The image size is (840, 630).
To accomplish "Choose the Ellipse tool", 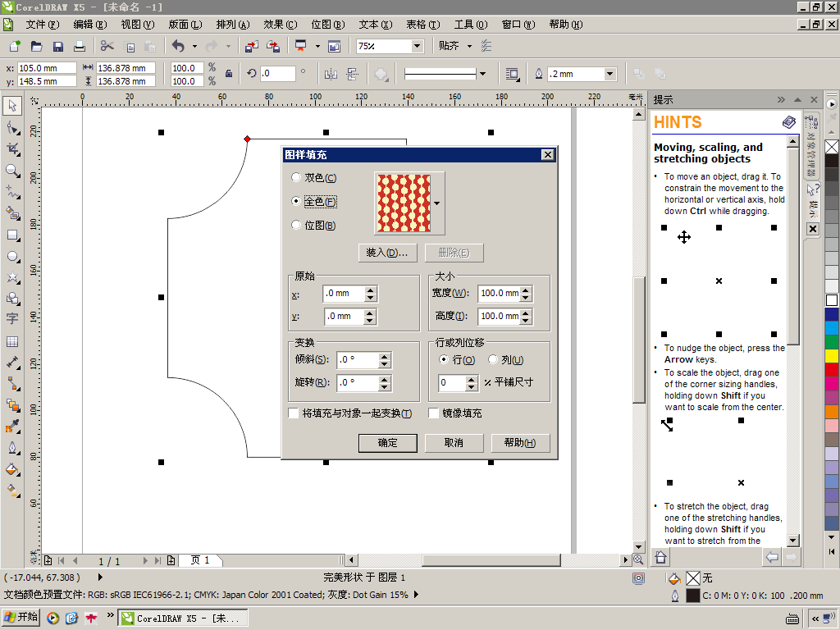I will (x=12, y=257).
